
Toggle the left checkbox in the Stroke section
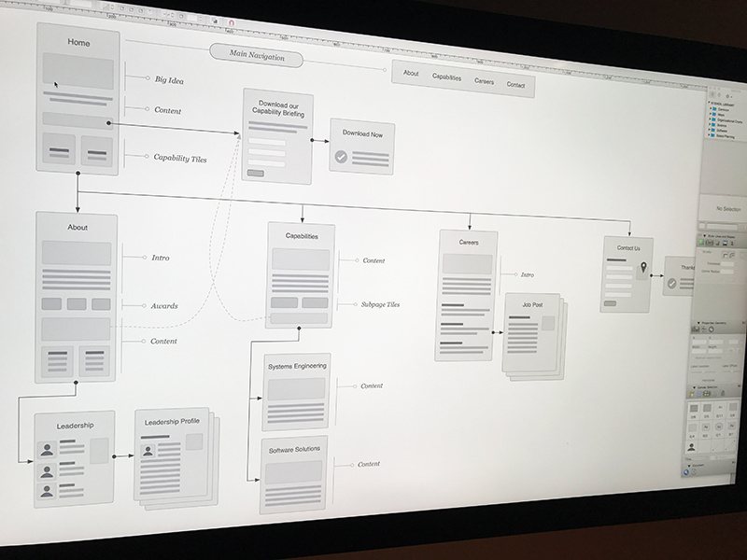pyautogui.click(x=726, y=255)
